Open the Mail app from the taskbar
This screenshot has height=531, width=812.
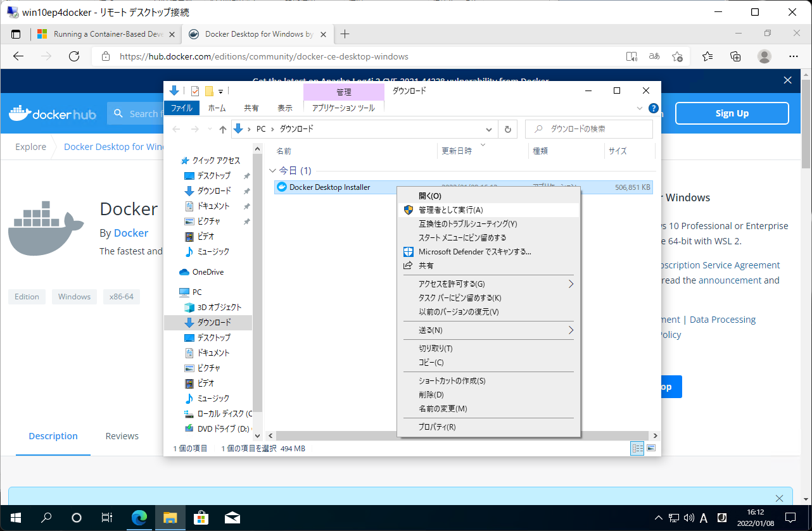232,518
